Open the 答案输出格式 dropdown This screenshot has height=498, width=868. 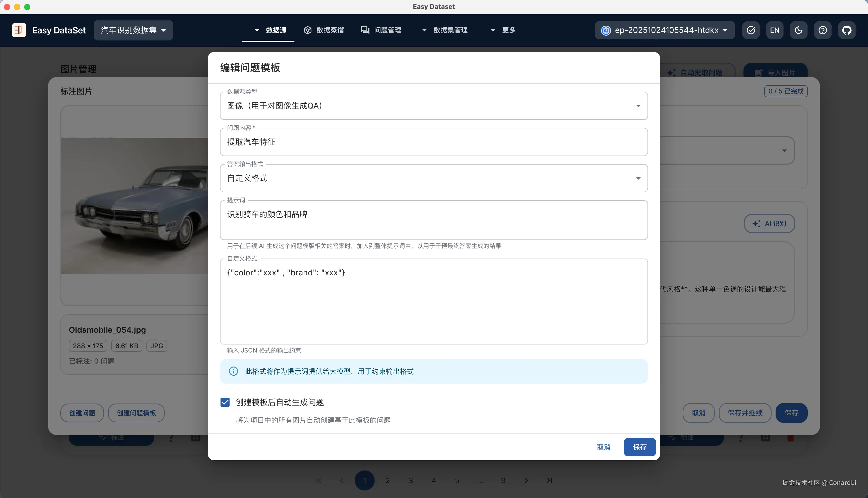pyautogui.click(x=433, y=178)
